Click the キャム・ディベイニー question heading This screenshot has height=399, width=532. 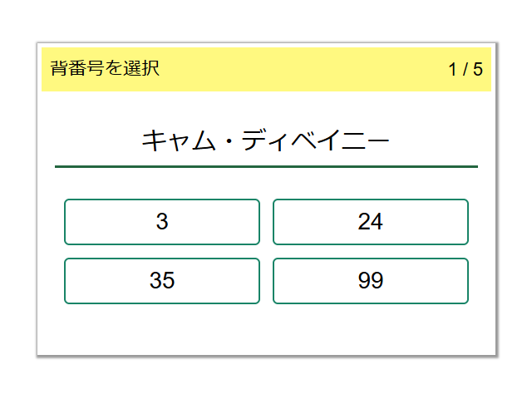coord(266,140)
